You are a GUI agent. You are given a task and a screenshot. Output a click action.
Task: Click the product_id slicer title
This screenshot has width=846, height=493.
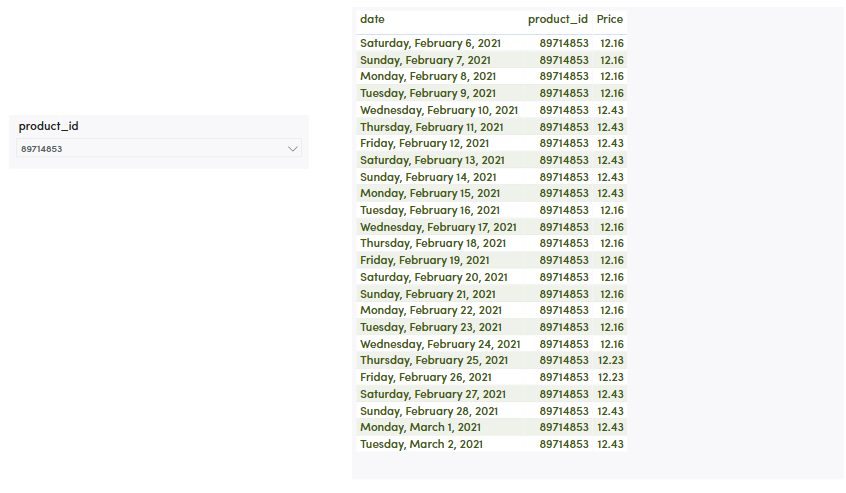pyautogui.click(x=49, y=126)
